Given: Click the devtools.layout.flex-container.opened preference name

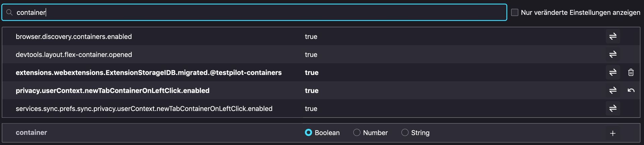Looking at the screenshot, I should point(73,55).
